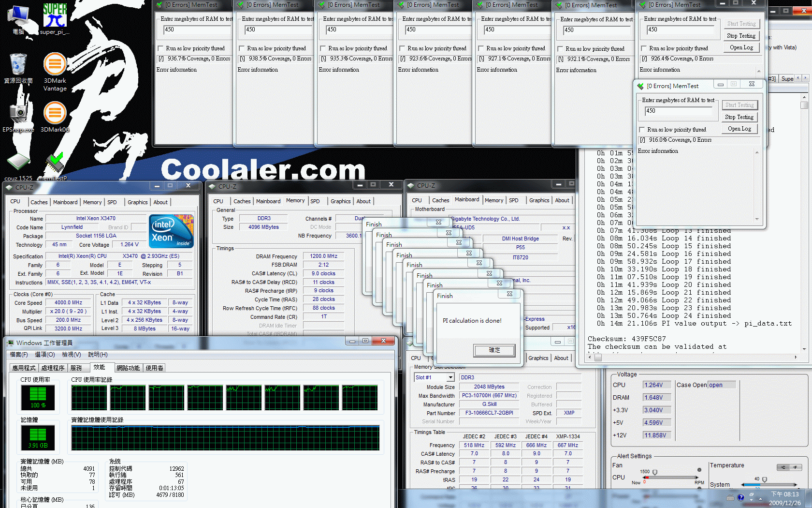Enable low priority thread in 916.0% coverage MemTest

click(642, 130)
